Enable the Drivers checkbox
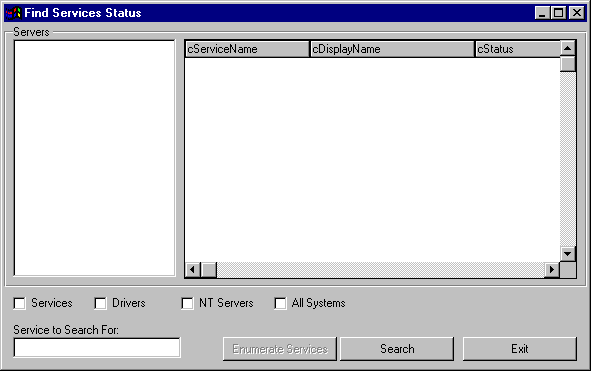The width and height of the screenshot is (591, 371). click(100, 303)
